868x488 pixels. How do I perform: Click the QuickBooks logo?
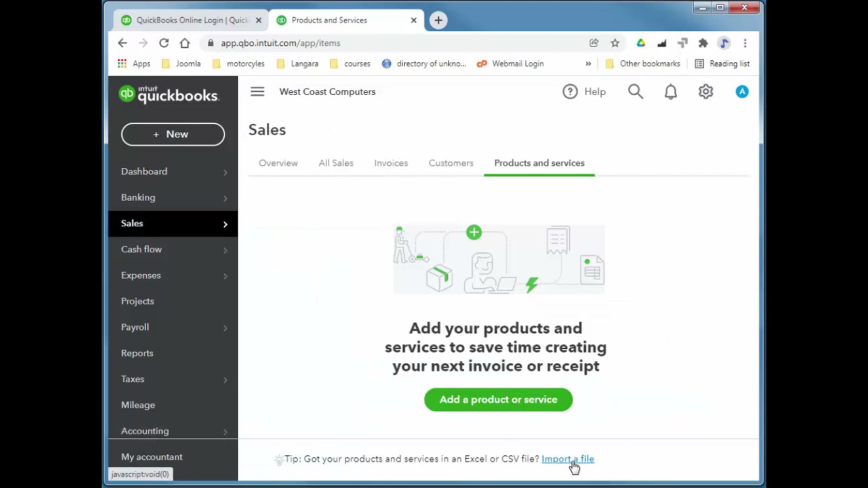169,94
